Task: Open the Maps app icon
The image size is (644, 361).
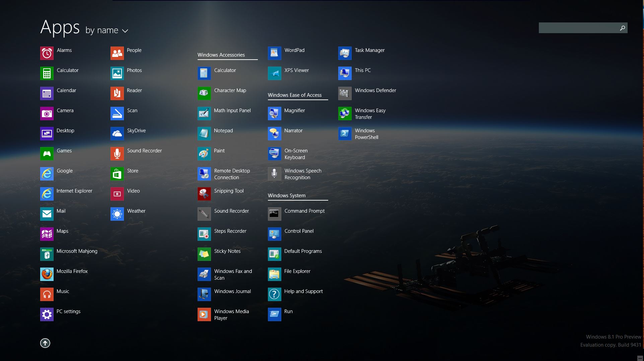Action: [47, 234]
